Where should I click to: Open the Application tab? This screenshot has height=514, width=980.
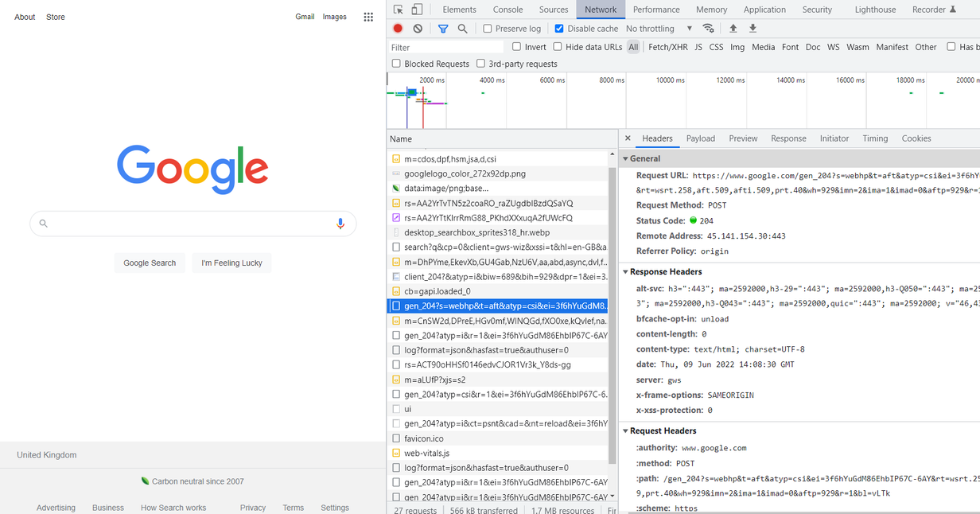tap(764, 10)
